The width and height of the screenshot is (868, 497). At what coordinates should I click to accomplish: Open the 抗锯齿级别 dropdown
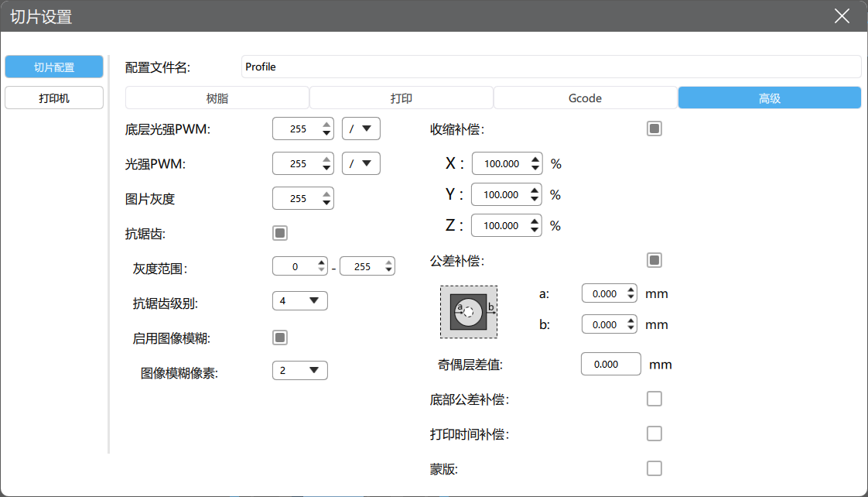point(300,301)
